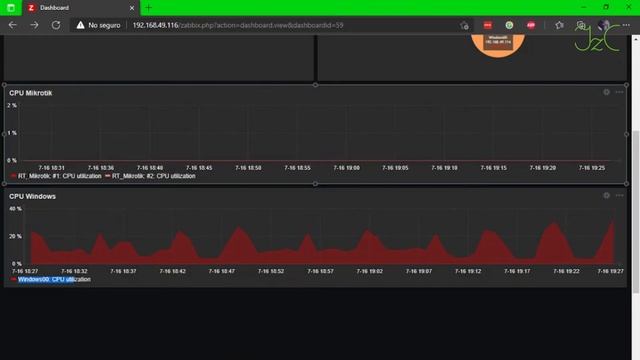
Task: Click the No seguro security warning
Action: point(98,25)
